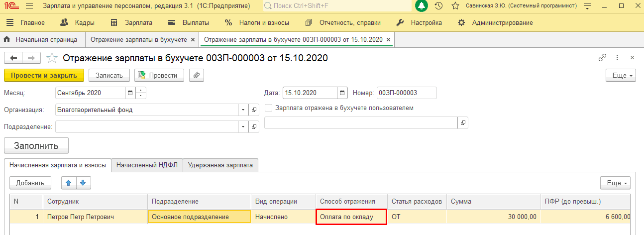Click the notifications bell icon
644x235 pixels.
422,5
